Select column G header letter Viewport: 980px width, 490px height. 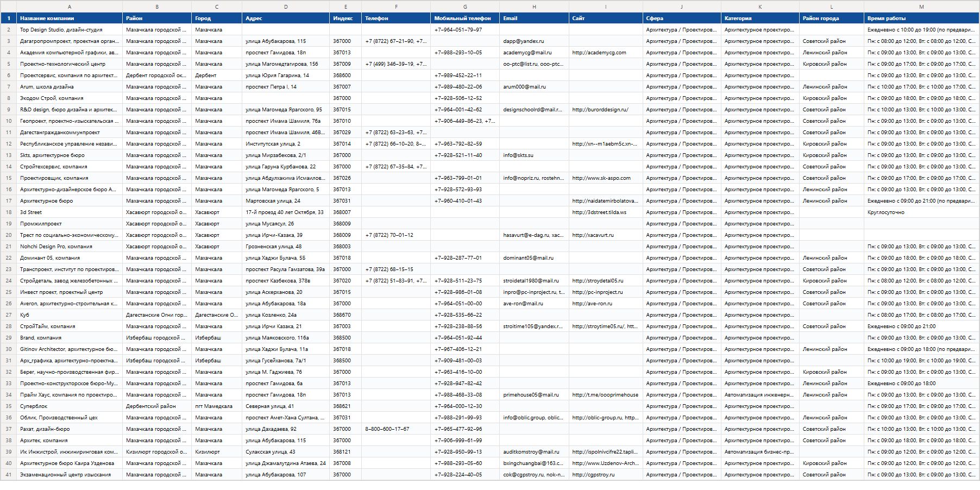point(465,7)
